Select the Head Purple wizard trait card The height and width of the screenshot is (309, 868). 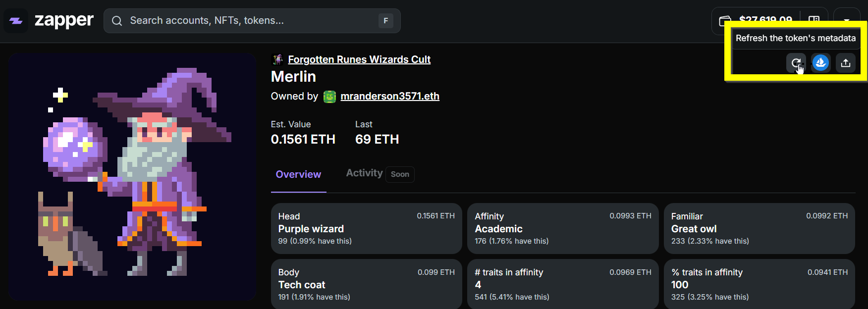click(366, 228)
